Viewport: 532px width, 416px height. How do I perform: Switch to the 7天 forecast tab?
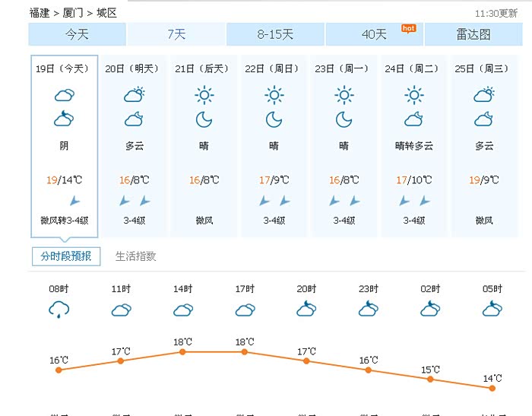[176, 34]
